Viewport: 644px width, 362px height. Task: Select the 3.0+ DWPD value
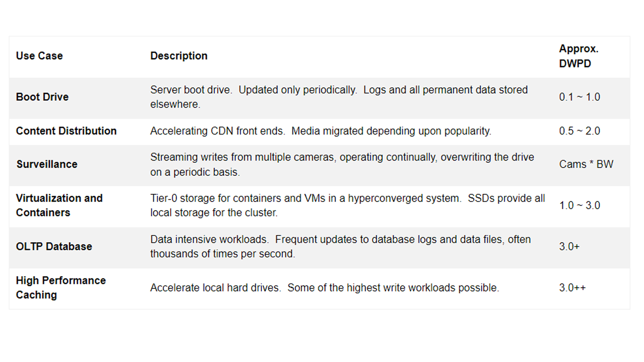[569, 246]
